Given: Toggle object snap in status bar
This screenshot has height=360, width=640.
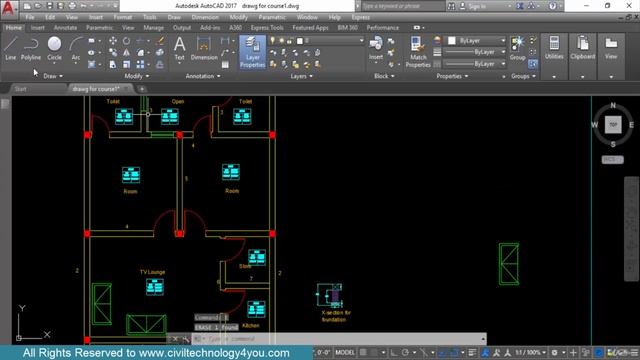Looking at the screenshot, I should (453, 352).
